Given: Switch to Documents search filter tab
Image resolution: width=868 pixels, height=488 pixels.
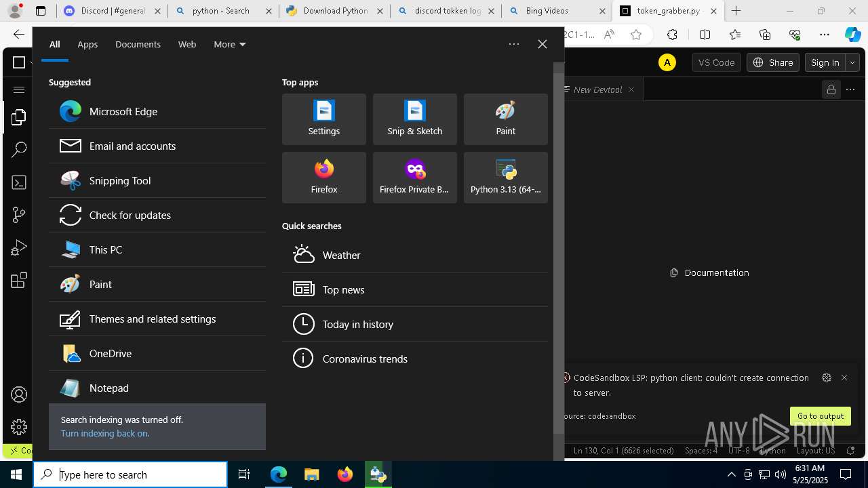Looking at the screenshot, I should pyautogui.click(x=138, y=44).
